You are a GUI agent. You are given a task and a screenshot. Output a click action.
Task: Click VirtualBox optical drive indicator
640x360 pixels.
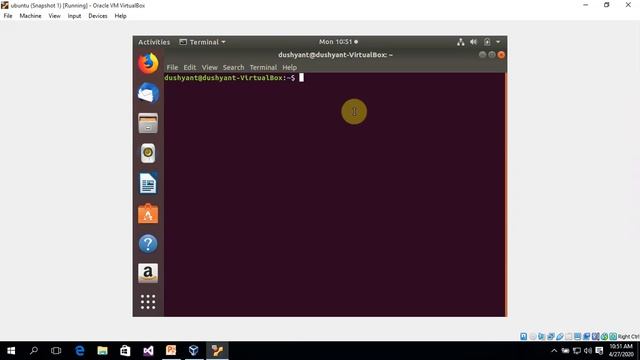(533, 336)
